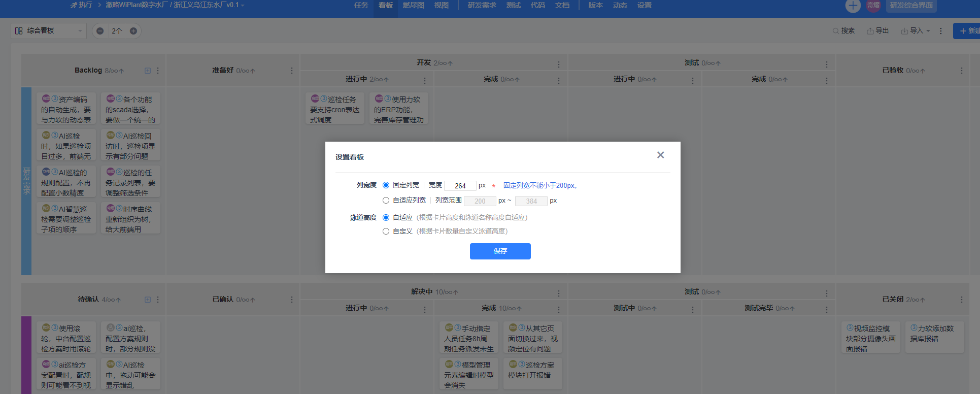Screen dimensions: 980x394
Task: Click the Backlog column add-card icon
Action: pyautogui.click(x=148, y=71)
